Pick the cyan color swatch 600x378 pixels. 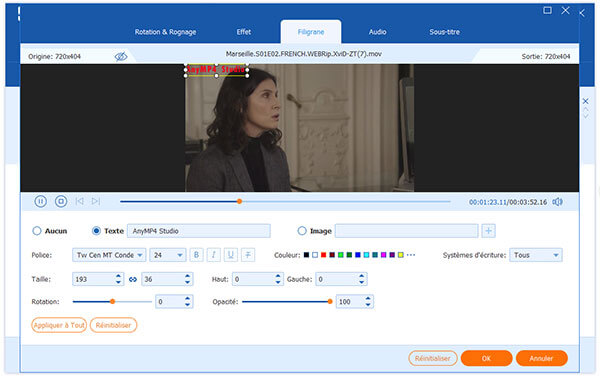(x=366, y=255)
